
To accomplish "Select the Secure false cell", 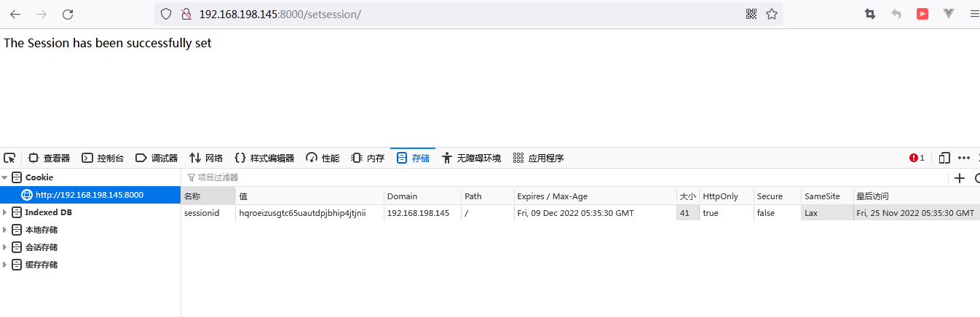I will 777,213.
